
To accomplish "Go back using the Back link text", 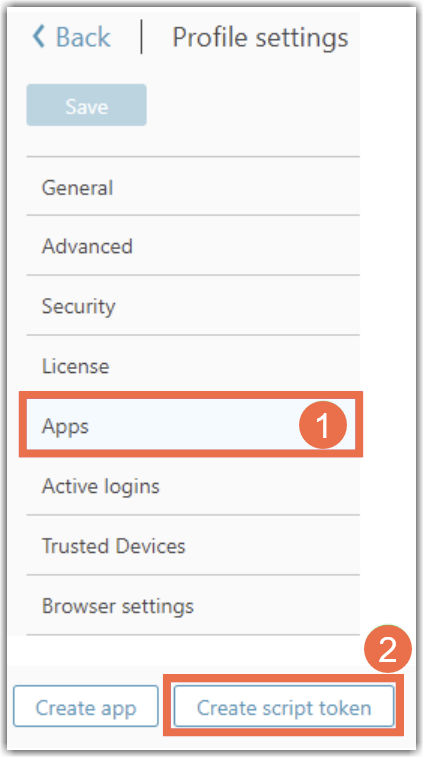I will pyautogui.click(x=83, y=37).
